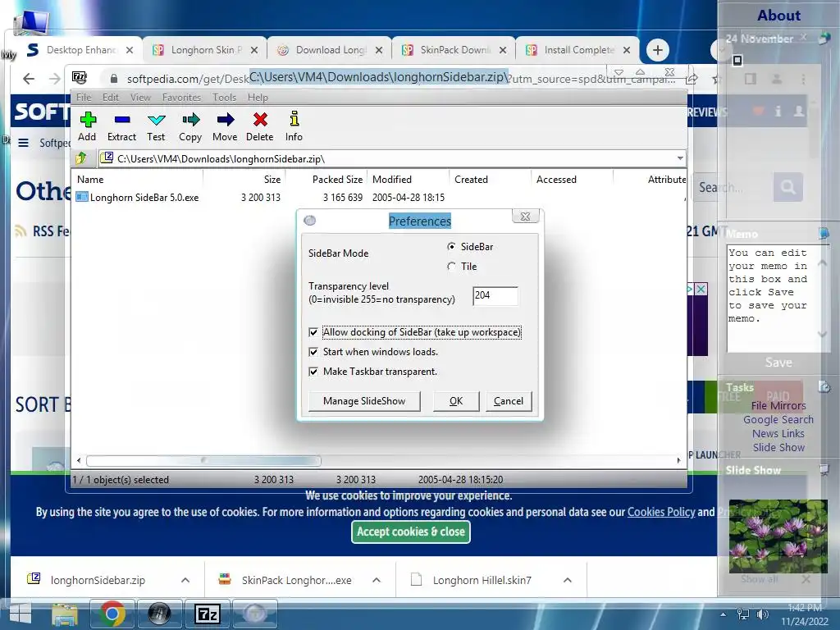Viewport: 840px width, 630px height.
Task: Switch to the Longhorn Skin Chrome tab
Action: (204, 50)
